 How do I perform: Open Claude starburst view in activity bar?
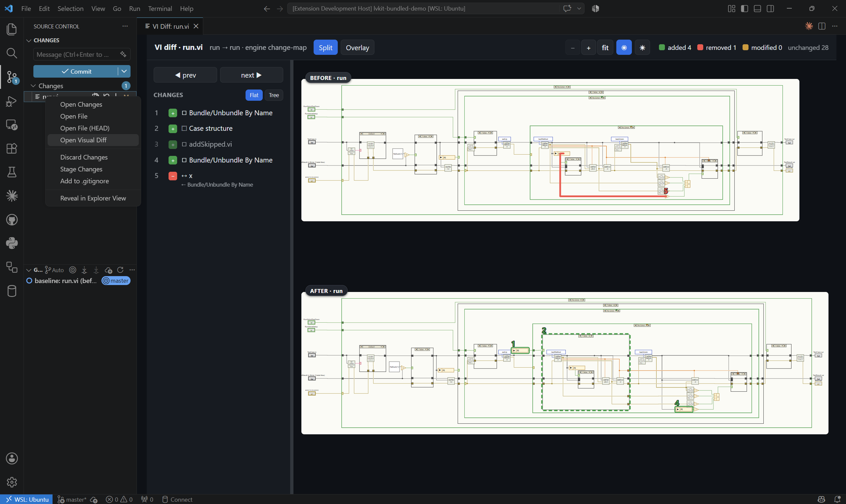tap(12, 196)
